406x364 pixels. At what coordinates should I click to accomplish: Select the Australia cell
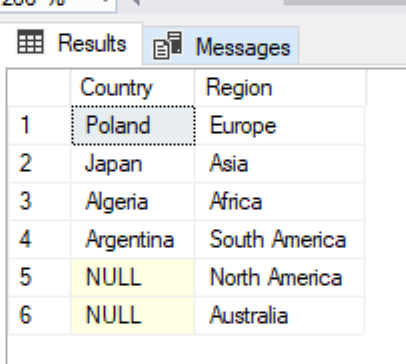point(280,315)
